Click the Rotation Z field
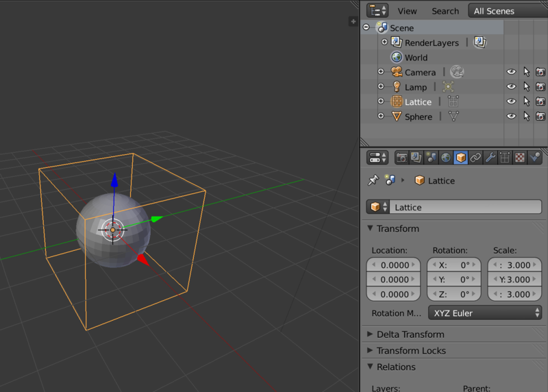The height and width of the screenshot is (392, 548). pos(454,294)
